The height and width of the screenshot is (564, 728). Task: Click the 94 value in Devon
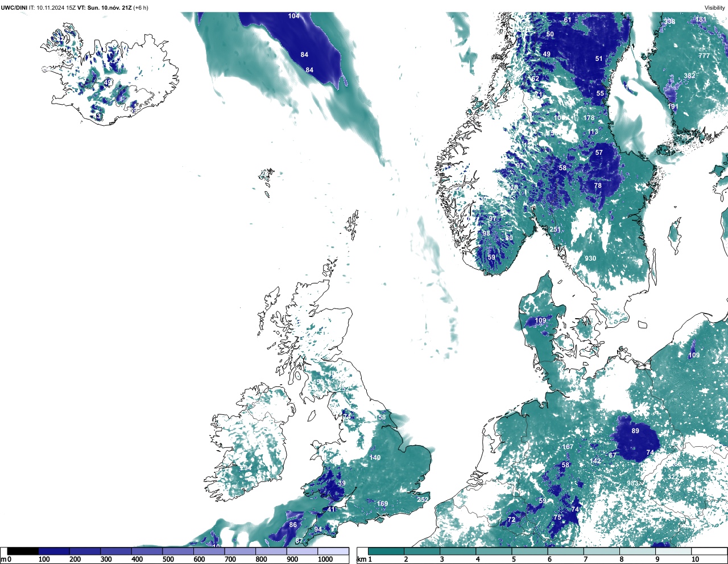[x=318, y=529]
